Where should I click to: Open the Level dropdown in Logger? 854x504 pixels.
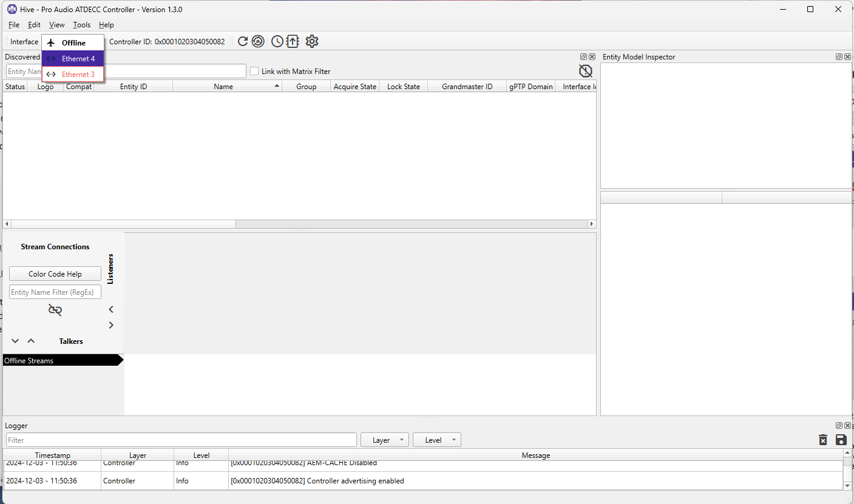tap(437, 440)
